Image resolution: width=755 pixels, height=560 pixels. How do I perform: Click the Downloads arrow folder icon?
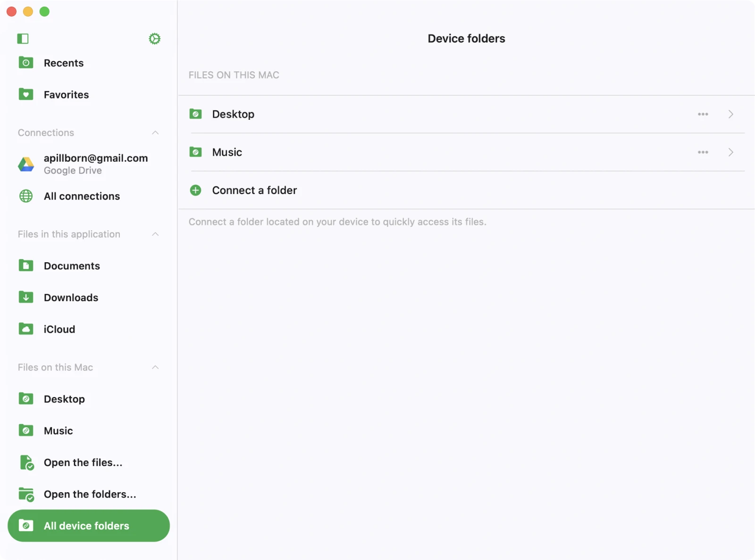click(x=26, y=297)
